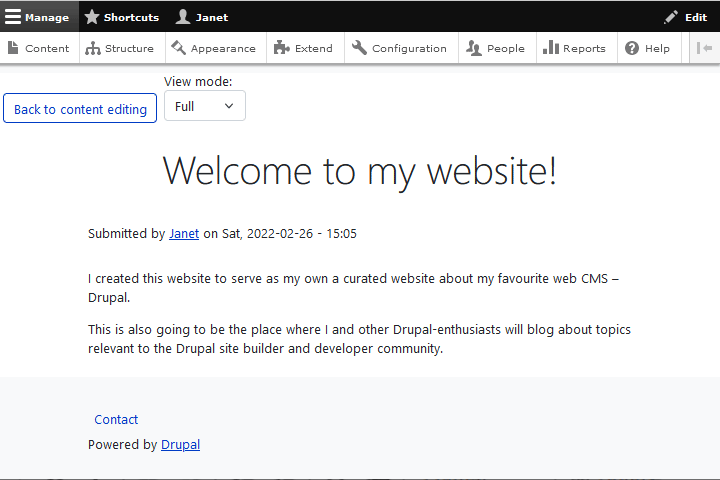Toggle toolbar orientation with the arrow icon
Screen dimensions: 720x480
[704, 48]
